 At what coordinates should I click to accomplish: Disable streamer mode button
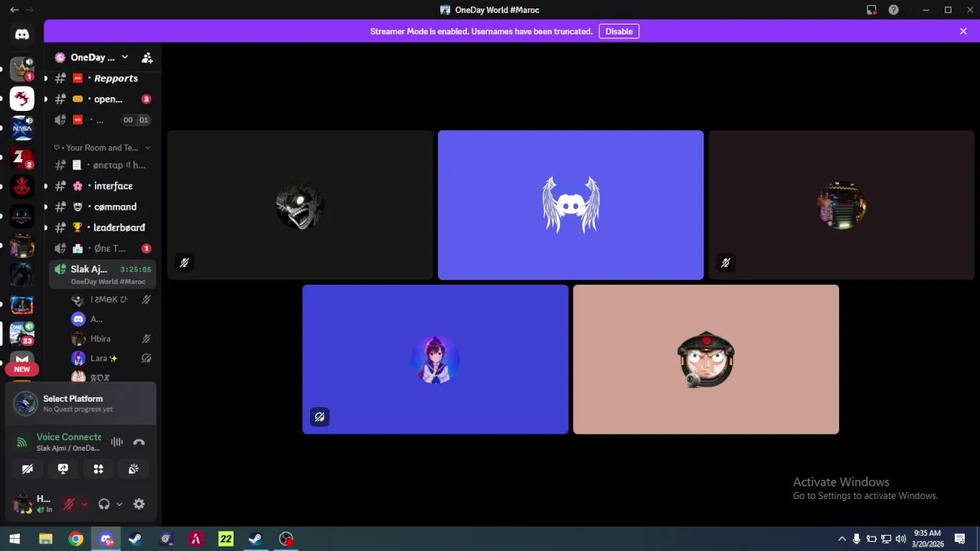[x=619, y=31]
